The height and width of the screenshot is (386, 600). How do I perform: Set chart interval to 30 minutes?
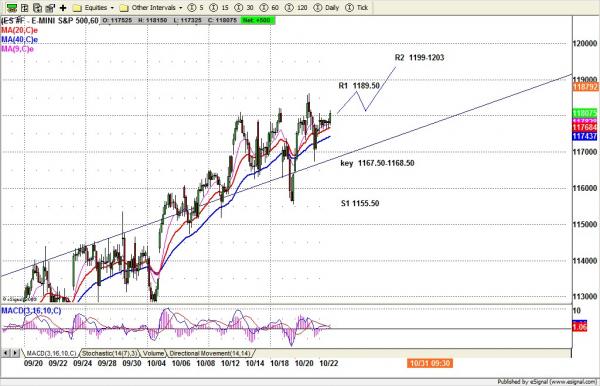coord(245,8)
